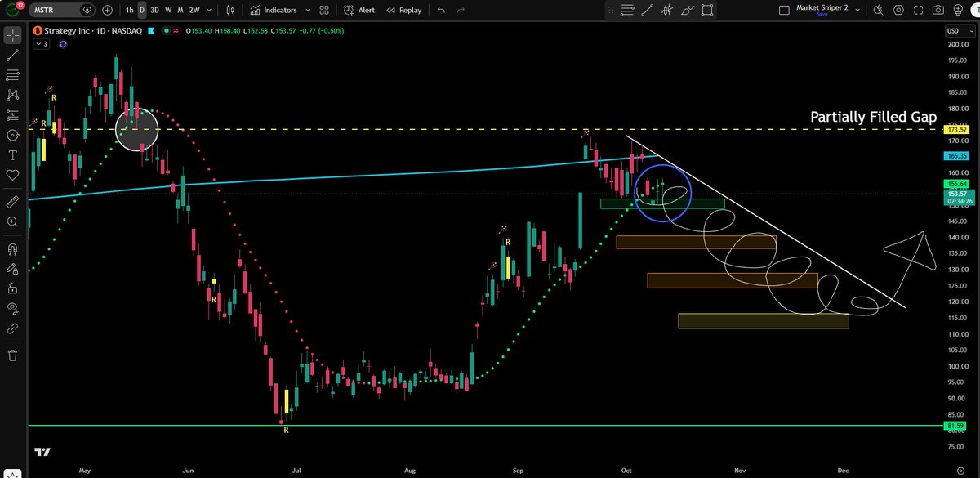Undo the last chart action
The width and height of the screenshot is (980, 478).
[442, 10]
